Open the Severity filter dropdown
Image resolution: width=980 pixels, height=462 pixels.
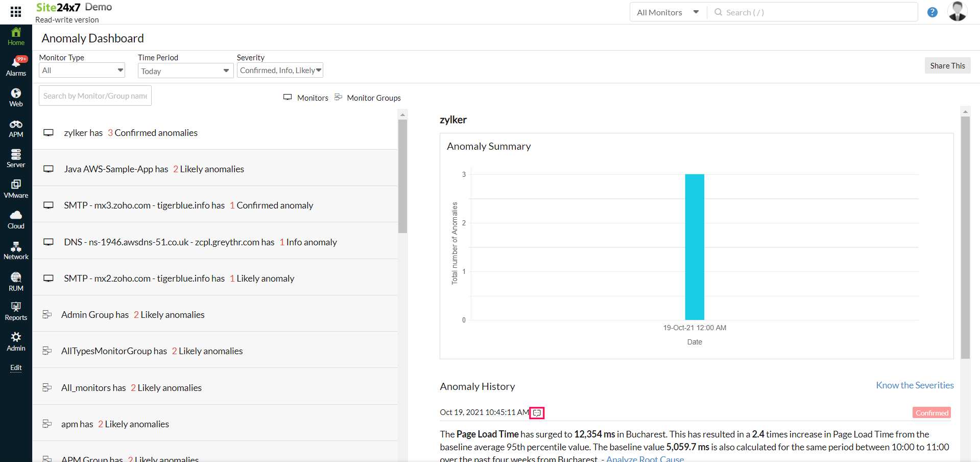pos(280,71)
